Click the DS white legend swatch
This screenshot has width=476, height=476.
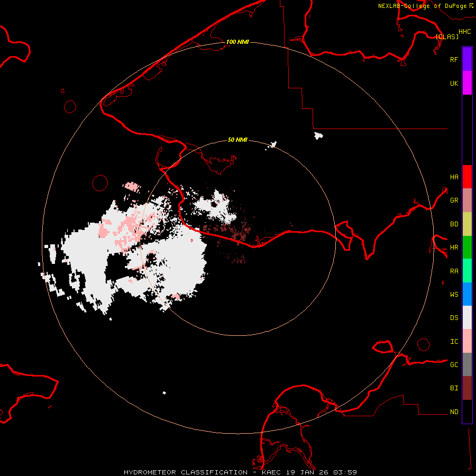[x=467, y=317]
